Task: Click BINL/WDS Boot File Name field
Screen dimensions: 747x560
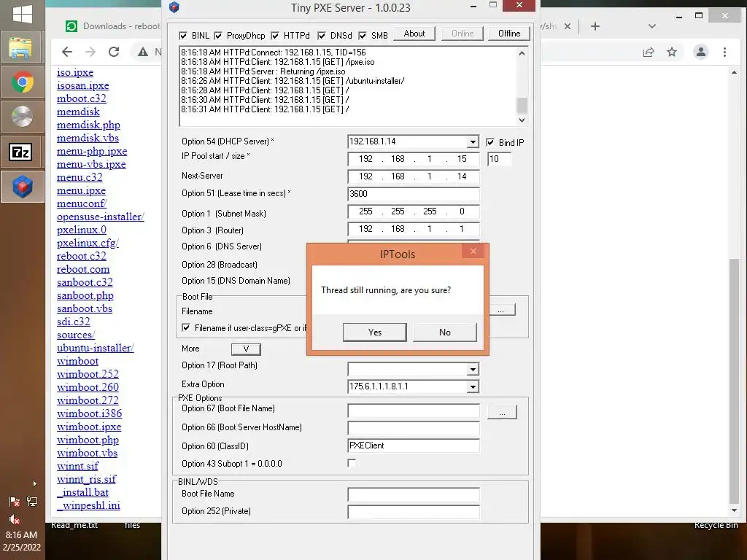Action: (413, 494)
